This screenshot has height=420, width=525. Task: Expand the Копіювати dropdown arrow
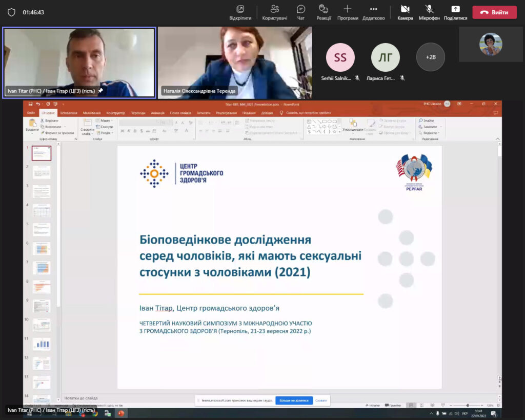[x=64, y=127]
